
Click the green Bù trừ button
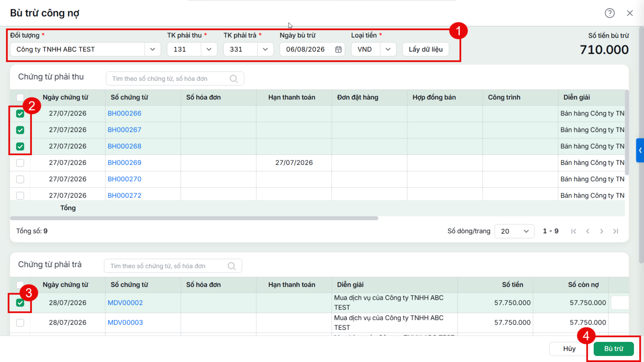(613, 349)
